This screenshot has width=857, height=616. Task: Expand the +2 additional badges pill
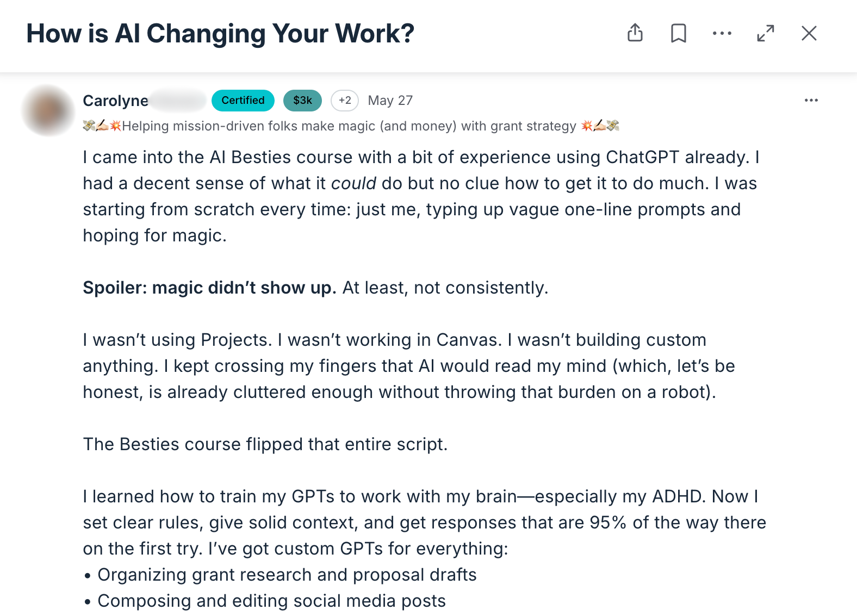coord(345,100)
